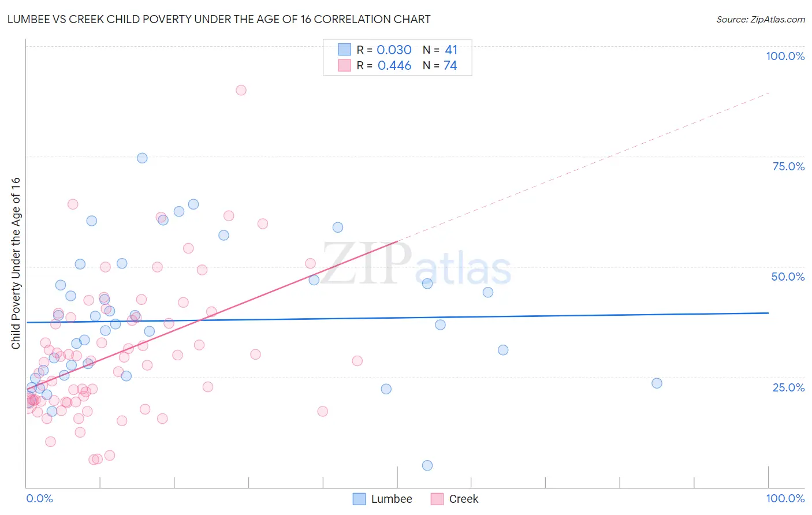Screen dimensions: 812x515
Task: Click the highest pink Creek point near 90%
Action: [x=241, y=90]
